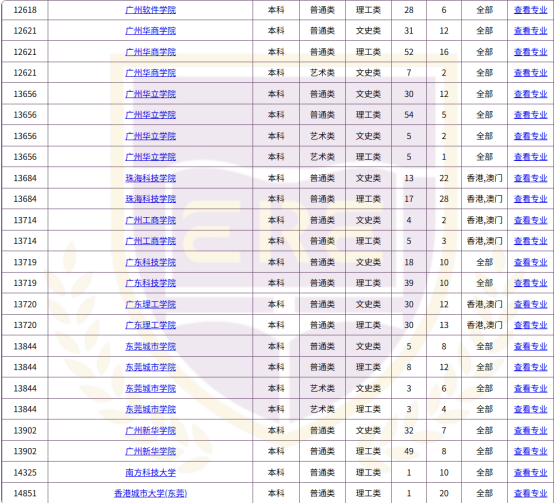Open the 南方科技大学 school link
Screen dimensions: 554x504
click(x=151, y=473)
